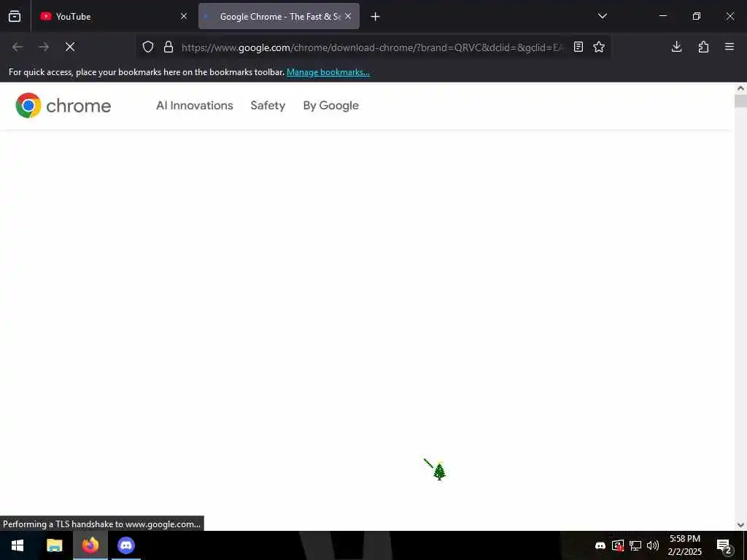Screen dimensions: 747x560
Task: Close the Google Chrome tab
Action: [x=348, y=16]
